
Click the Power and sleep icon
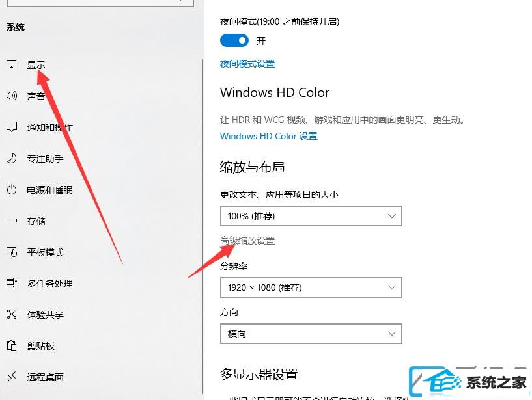(x=12, y=189)
